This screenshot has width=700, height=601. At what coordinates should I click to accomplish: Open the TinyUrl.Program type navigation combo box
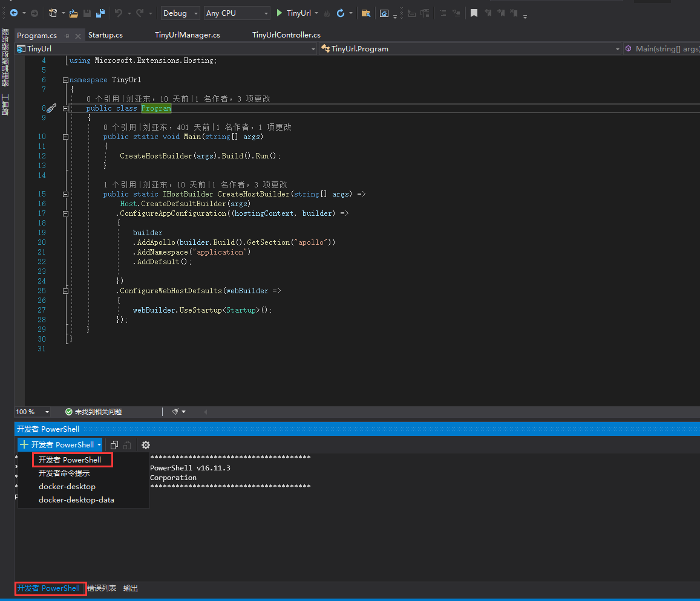(x=471, y=48)
